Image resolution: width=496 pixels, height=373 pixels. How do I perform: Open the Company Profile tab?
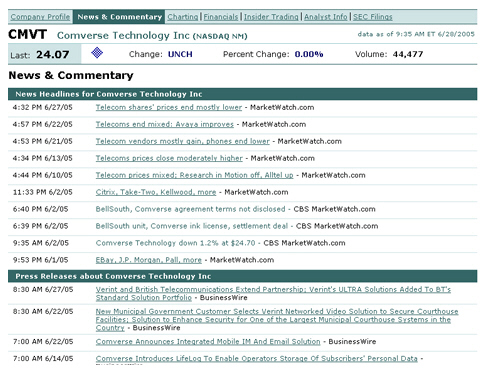click(x=40, y=17)
